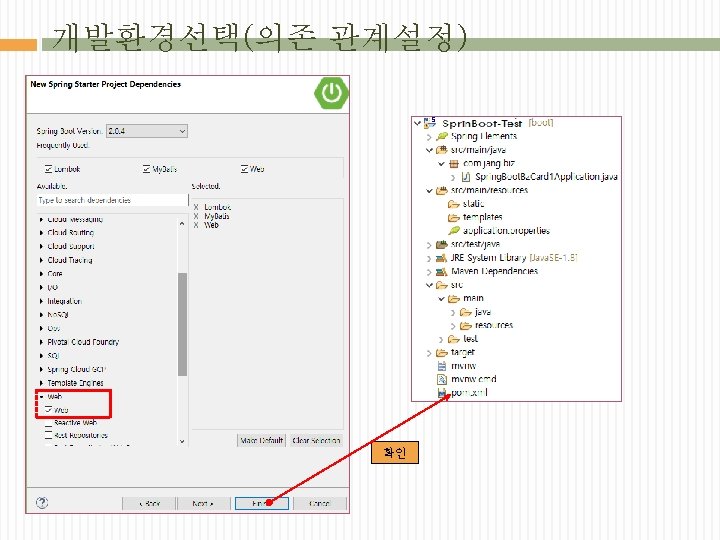Screen dimensions: 720x540
Task: Expand the Spring Cloud GCP category
Action: tap(41, 369)
